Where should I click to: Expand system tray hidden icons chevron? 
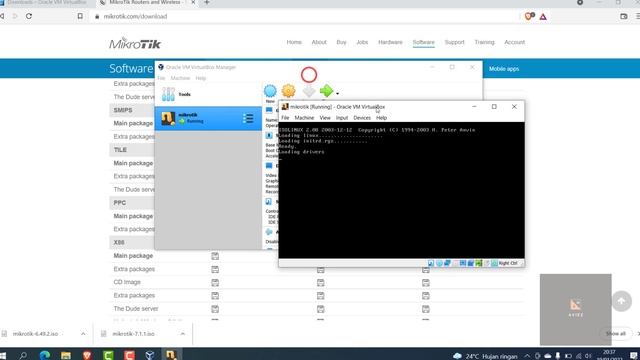[x=527, y=356]
